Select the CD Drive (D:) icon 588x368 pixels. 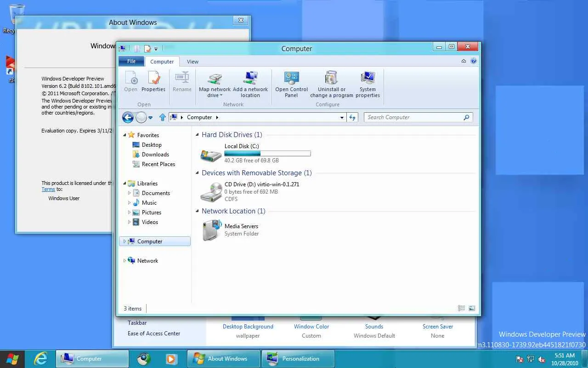coord(211,192)
